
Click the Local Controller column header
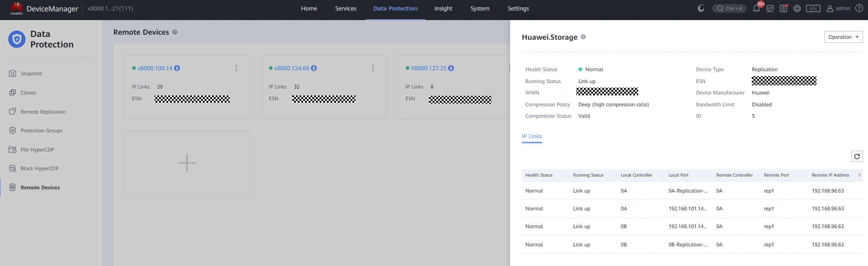pyautogui.click(x=636, y=175)
